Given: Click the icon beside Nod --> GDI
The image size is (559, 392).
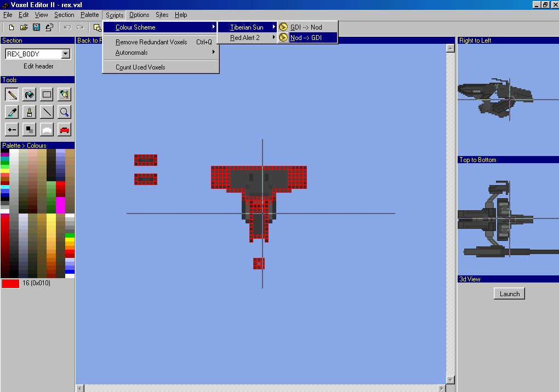Looking at the screenshot, I should tap(283, 37).
